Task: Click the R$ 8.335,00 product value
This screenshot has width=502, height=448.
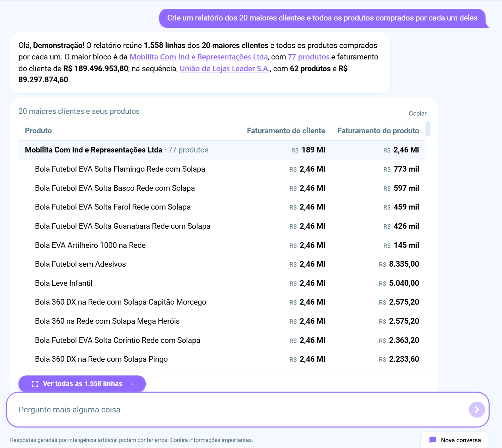Action: pyautogui.click(x=399, y=264)
